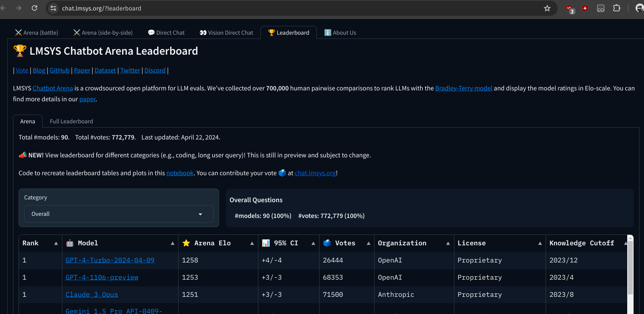
Task: Open the goggles-shaped extension icon
Action: pyautogui.click(x=601, y=8)
